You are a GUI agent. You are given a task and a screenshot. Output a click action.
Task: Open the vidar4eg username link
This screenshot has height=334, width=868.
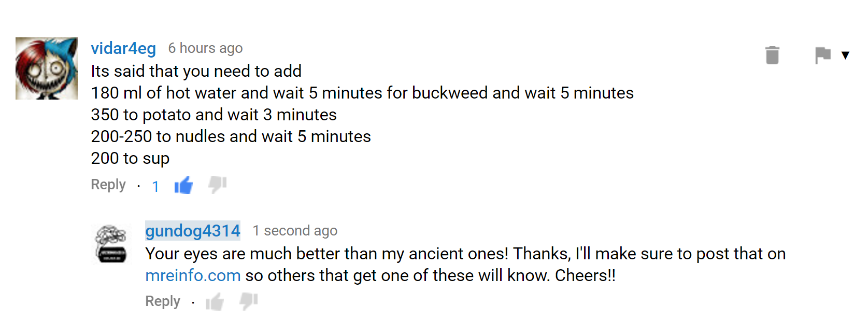coord(123,48)
